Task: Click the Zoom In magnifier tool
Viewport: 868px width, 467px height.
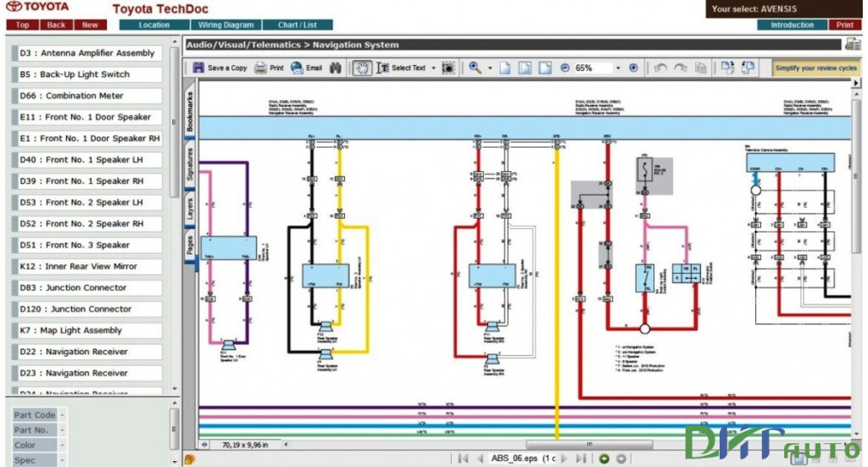Action: pos(475,68)
